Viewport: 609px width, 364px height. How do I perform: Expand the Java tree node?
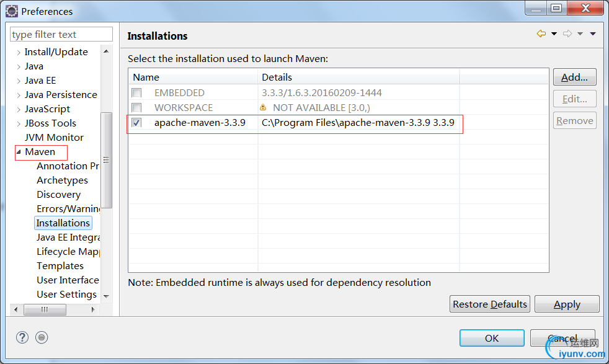pyautogui.click(x=19, y=67)
